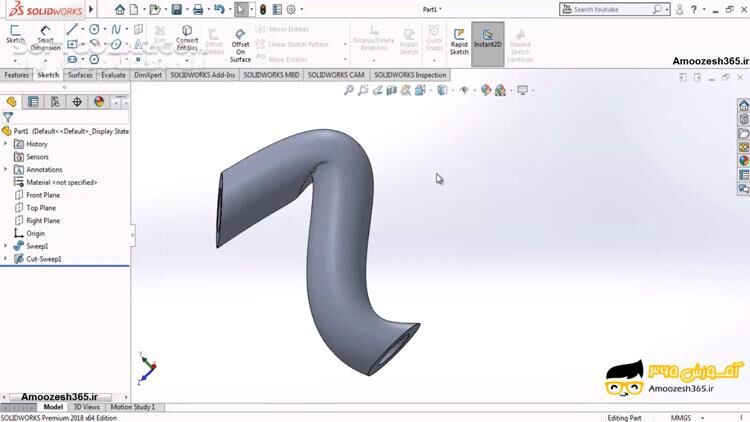
Task: Select the Convert Entities tool
Action: (187, 38)
